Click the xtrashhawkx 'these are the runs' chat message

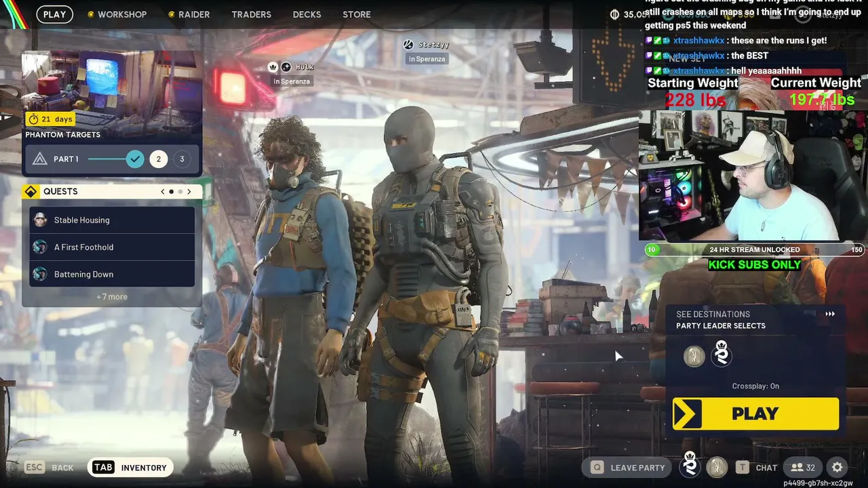tap(736, 41)
